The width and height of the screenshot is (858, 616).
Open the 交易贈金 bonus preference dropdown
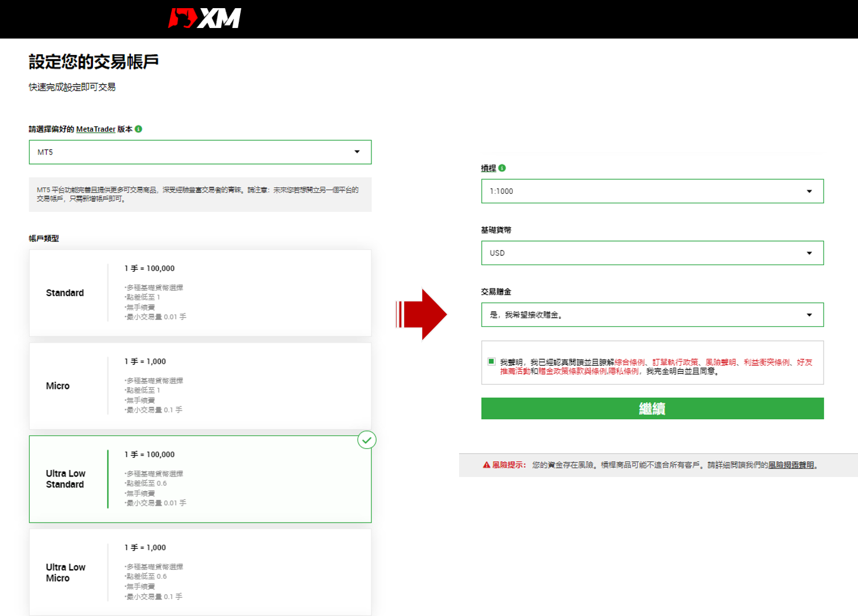click(652, 315)
